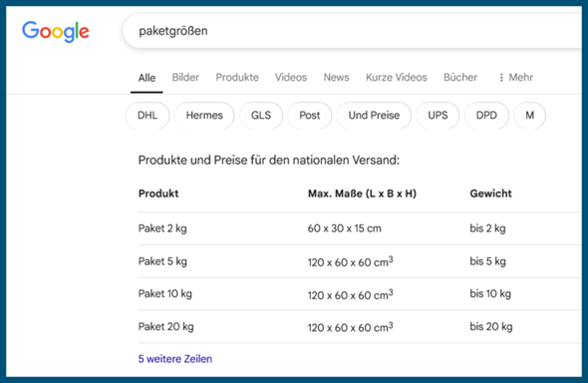Select the Hermes filter chip

[x=204, y=115]
